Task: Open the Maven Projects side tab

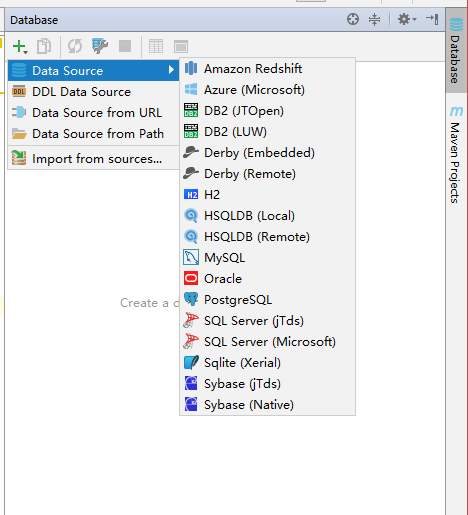Action: click(x=456, y=154)
